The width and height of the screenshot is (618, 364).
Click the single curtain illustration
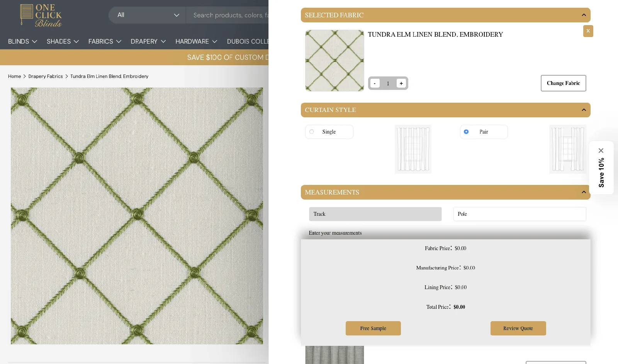413,149
